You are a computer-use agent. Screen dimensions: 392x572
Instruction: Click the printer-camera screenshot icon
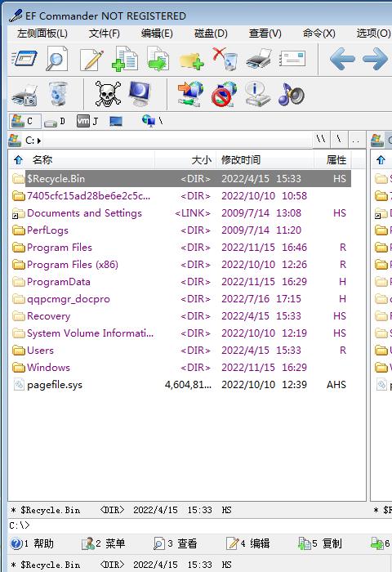pyautogui.click(x=24, y=95)
